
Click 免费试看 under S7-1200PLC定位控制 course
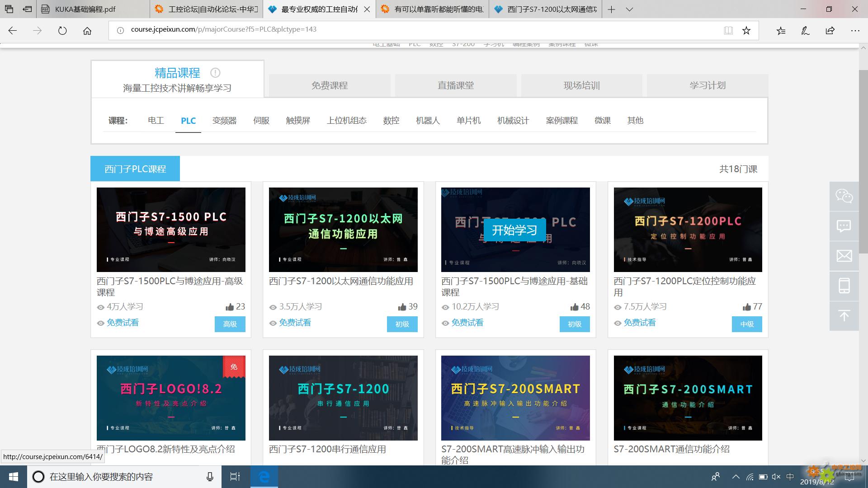(x=640, y=323)
